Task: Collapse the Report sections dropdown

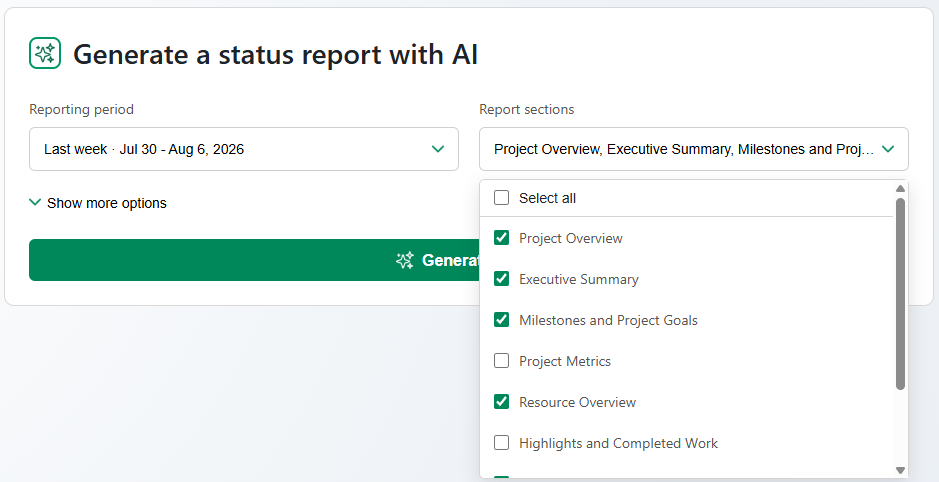Action: pos(693,148)
